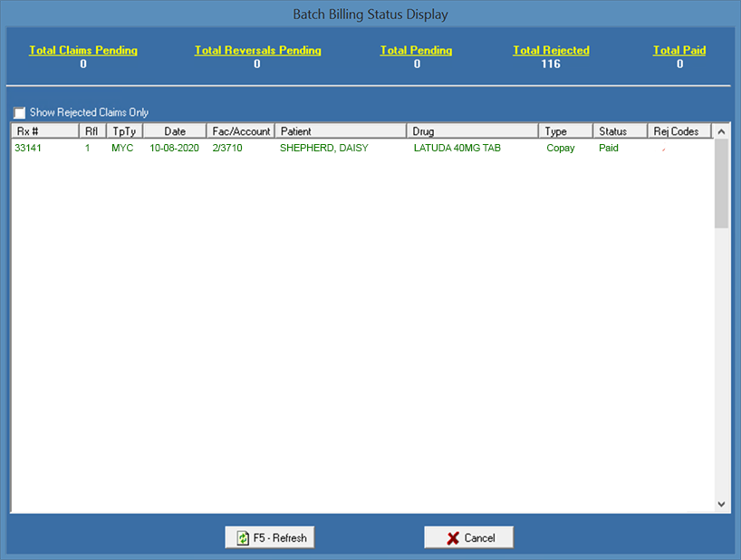Image resolution: width=741 pixels, height=560 pixels.
Task: Click the green refresh icon on F5 button
Action: pyautogui.click(x=243, y=537)
